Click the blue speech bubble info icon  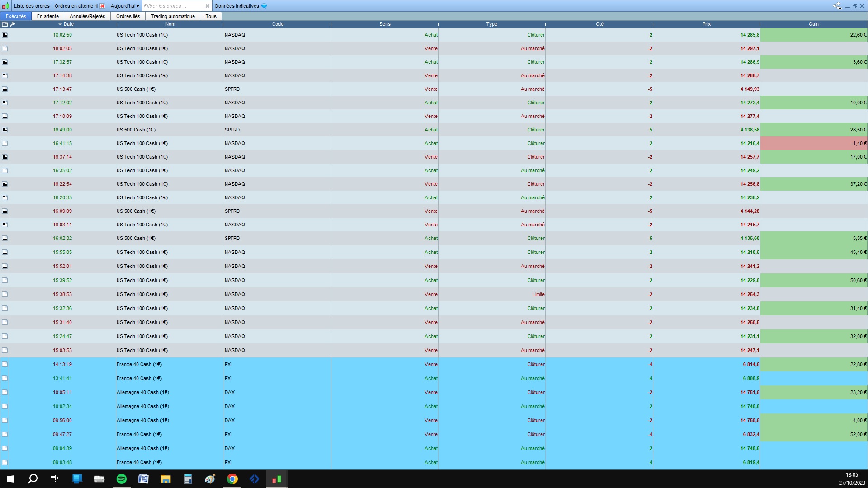coord(264,6)
